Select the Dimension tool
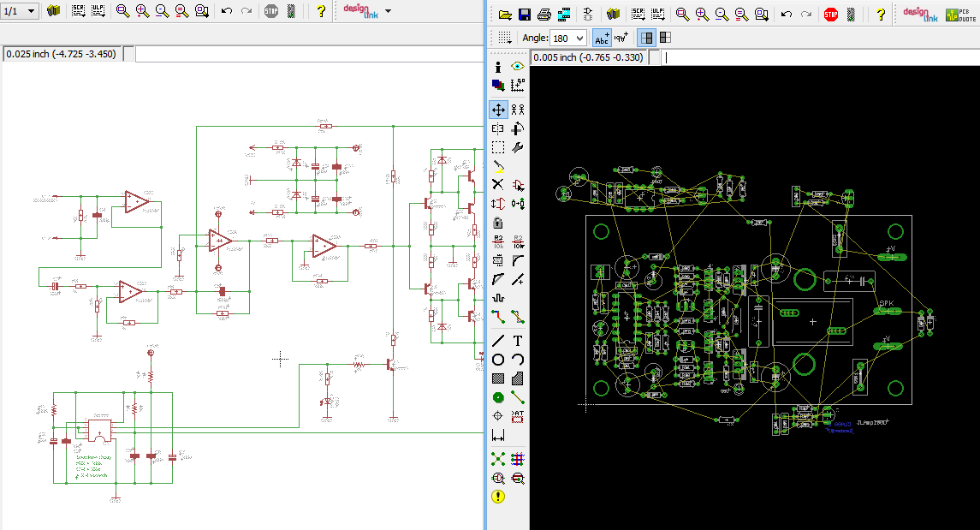 (x=498, y=435)
